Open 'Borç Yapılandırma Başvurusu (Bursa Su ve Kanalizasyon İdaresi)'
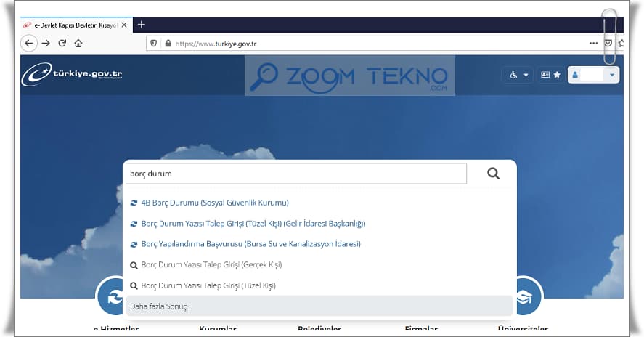Screen dimensions: 644x337 tap(250, 244)
